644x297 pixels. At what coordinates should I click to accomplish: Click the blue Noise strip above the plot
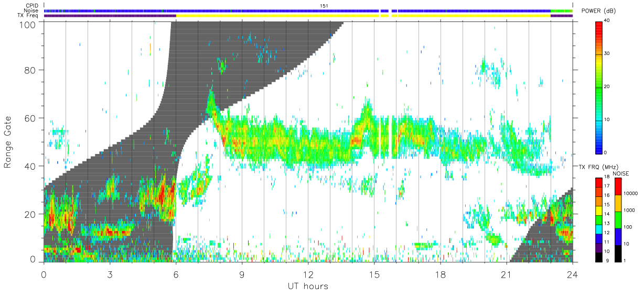coord(297,10)
